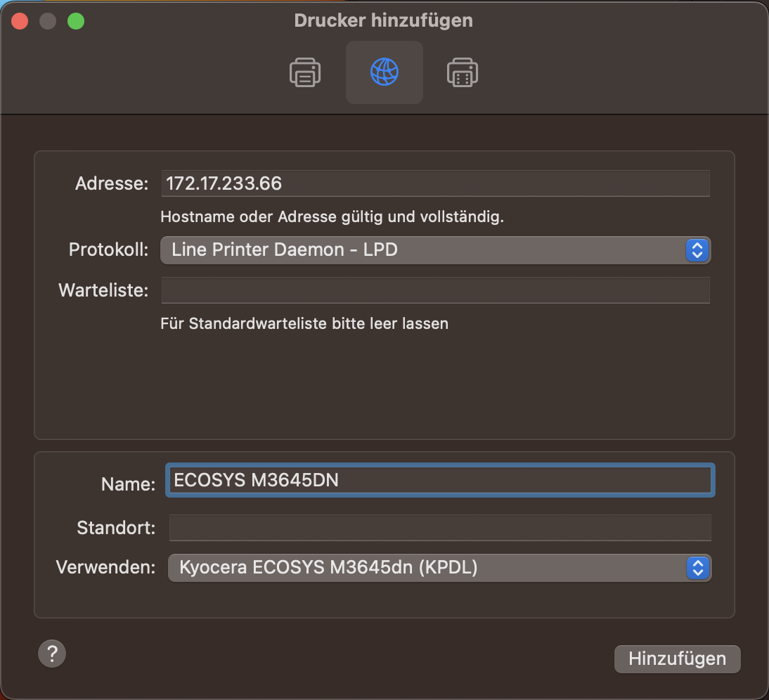Click the Standort label
The height and width of the screenshot is (700, 769).
[116, 528]
